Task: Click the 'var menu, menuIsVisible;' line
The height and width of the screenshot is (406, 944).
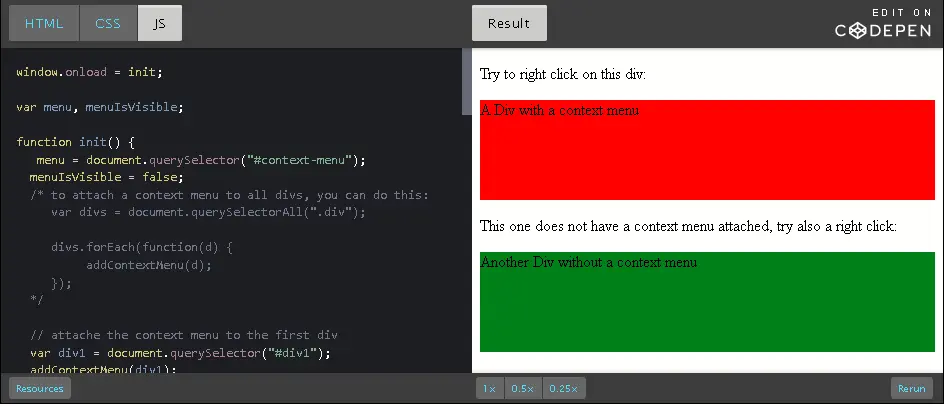Action: [x=100, y=107]
